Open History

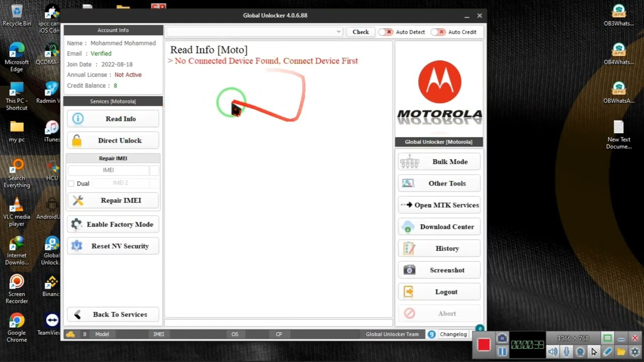439,248
